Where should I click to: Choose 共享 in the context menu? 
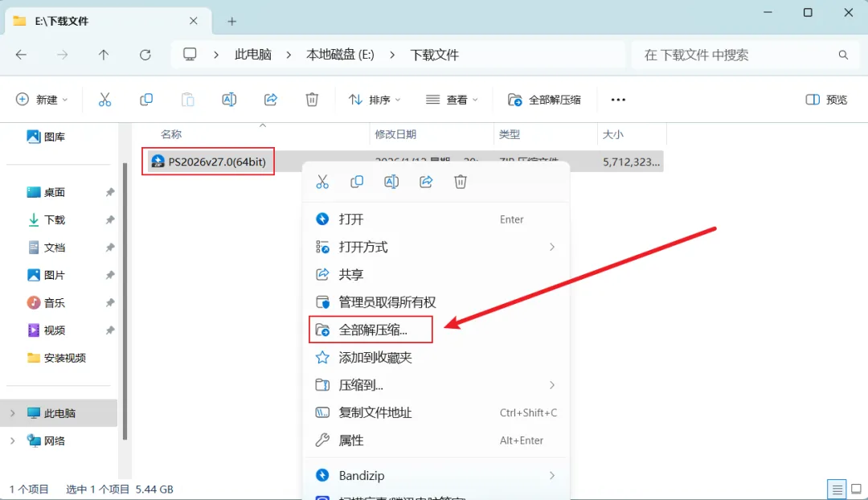pyautogui.click(x=436, y=275)
